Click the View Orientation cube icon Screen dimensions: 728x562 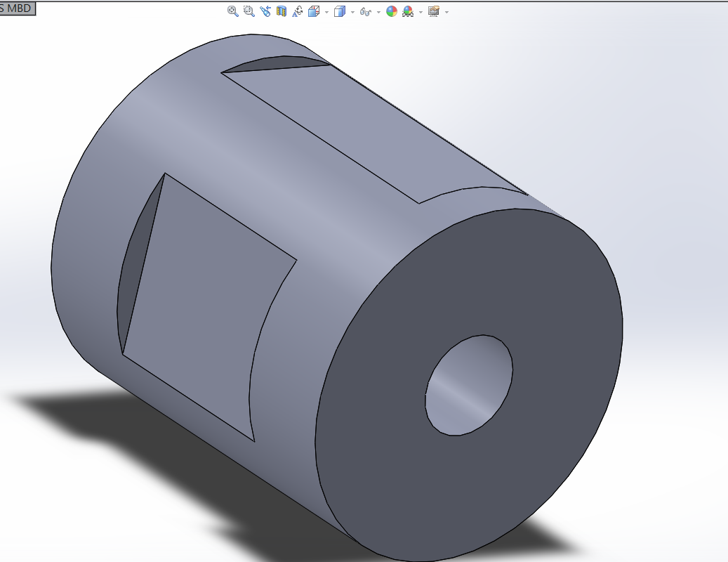coord(314,11)
